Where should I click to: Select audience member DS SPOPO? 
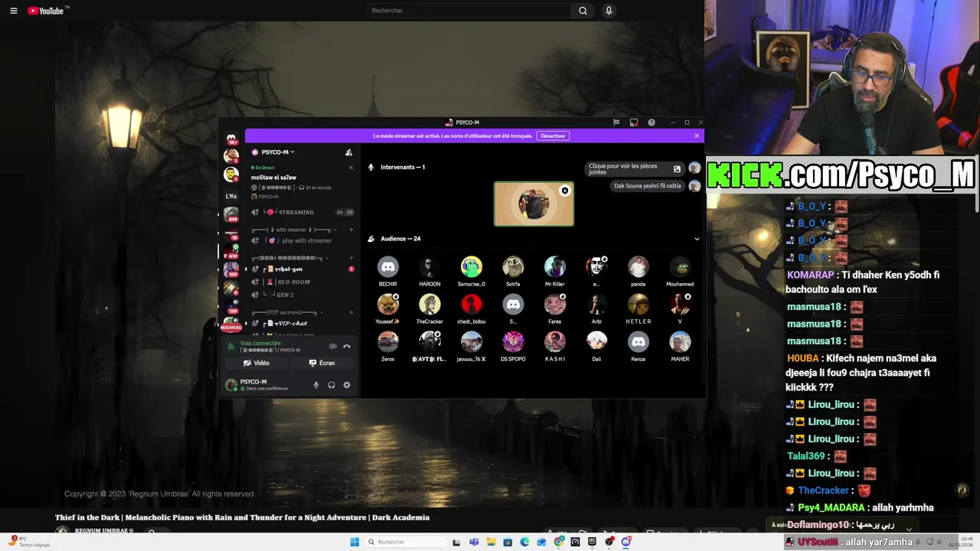513,346
